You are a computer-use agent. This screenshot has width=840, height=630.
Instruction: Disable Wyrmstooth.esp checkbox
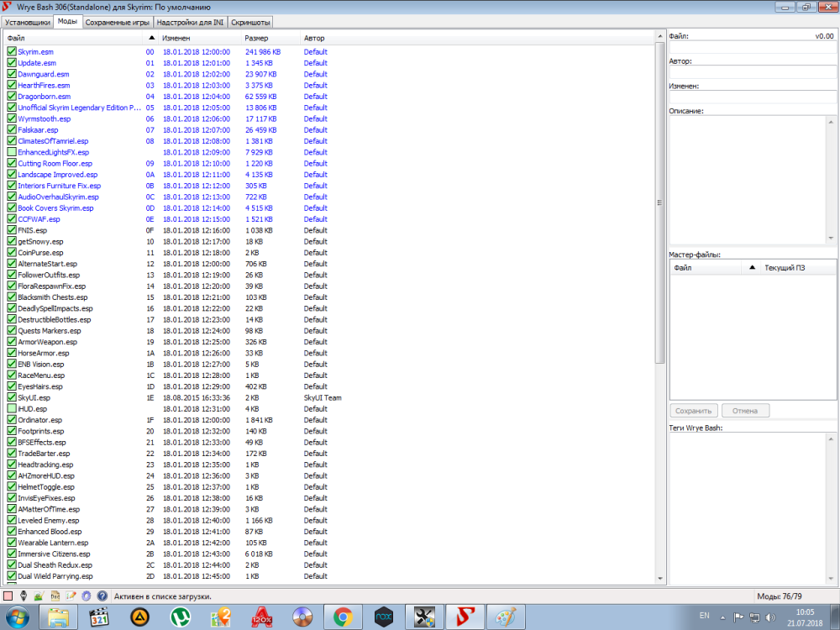[12, 118]
